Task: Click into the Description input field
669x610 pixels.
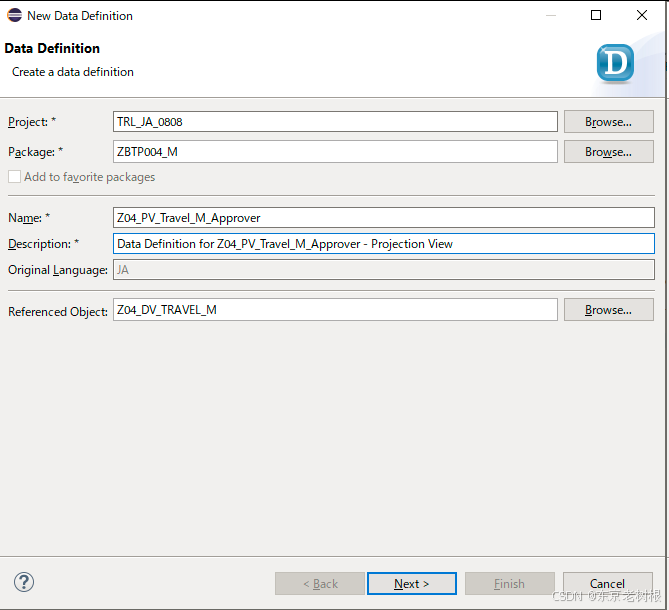Action: tap(384, 244)
